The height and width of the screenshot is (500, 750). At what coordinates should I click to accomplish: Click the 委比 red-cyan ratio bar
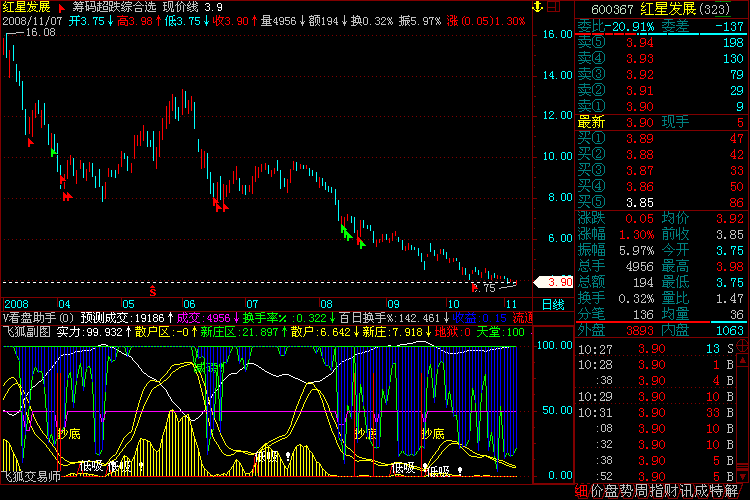(x=661, y=34)
